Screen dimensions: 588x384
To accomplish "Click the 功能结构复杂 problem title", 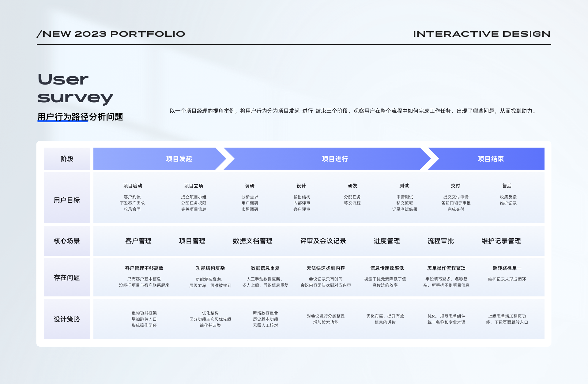I will point(210,268).
